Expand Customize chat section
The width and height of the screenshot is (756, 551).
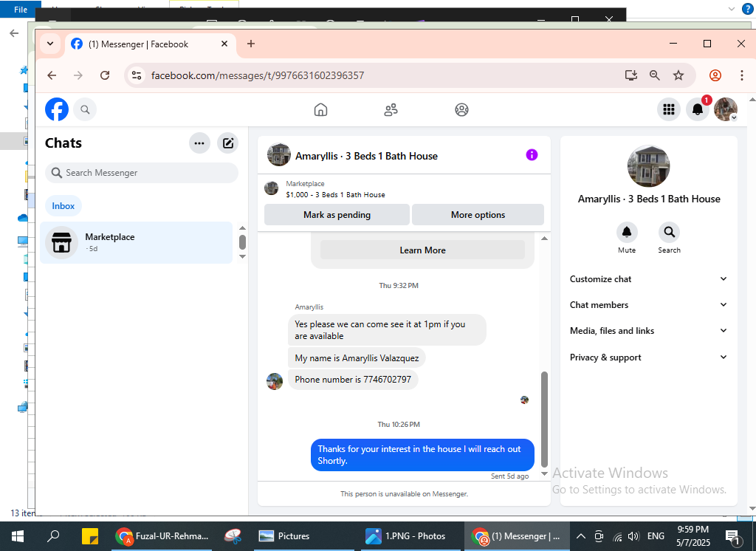point(648,279)
